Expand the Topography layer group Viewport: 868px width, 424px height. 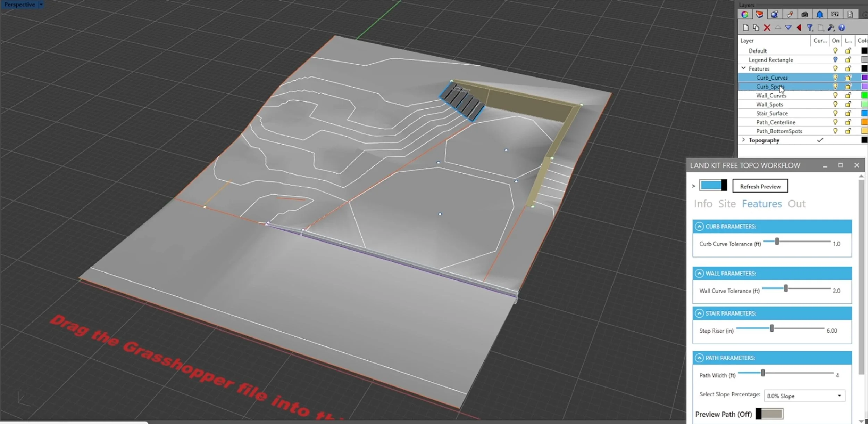(x=743, y=140)
